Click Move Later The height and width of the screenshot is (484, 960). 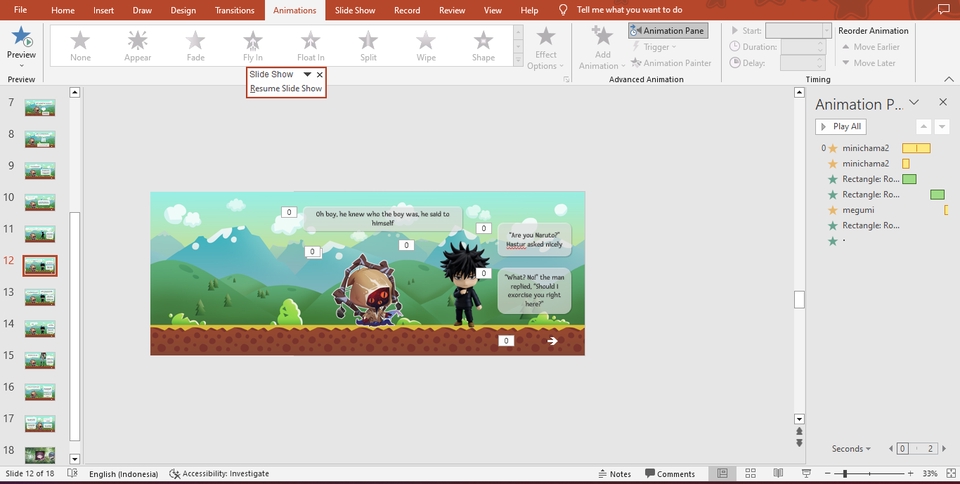coord(869,62)
